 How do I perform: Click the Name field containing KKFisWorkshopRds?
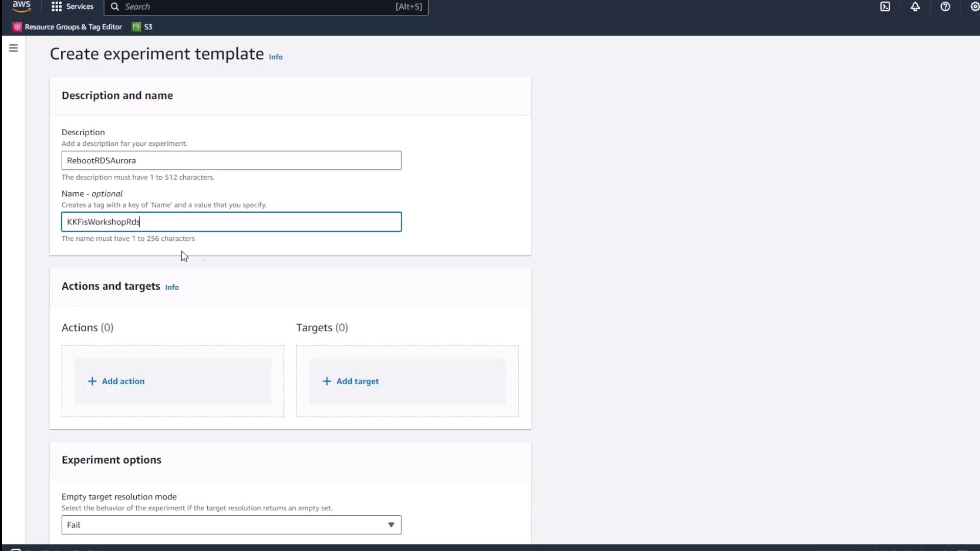pyautogui.click(x=231, y=222)
